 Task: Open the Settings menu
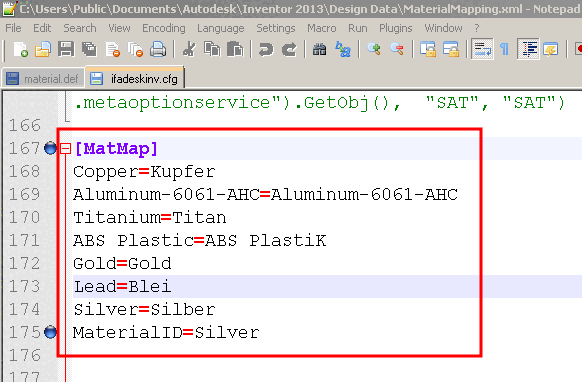tap(275, 28)
